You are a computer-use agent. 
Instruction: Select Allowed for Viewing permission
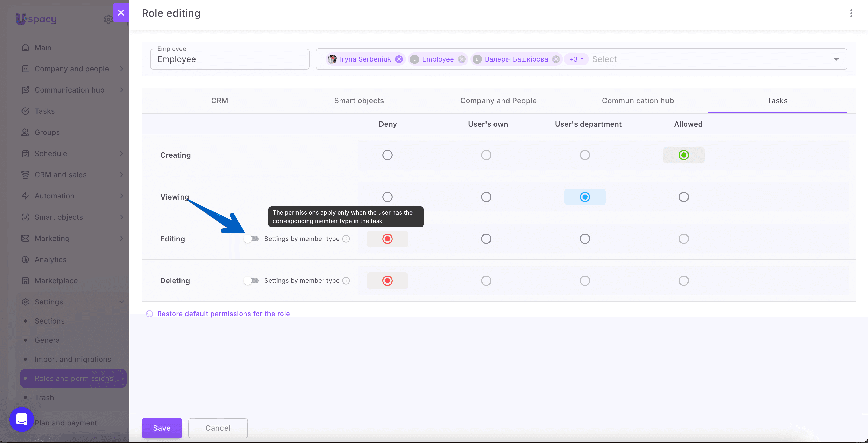pos(684,197)
